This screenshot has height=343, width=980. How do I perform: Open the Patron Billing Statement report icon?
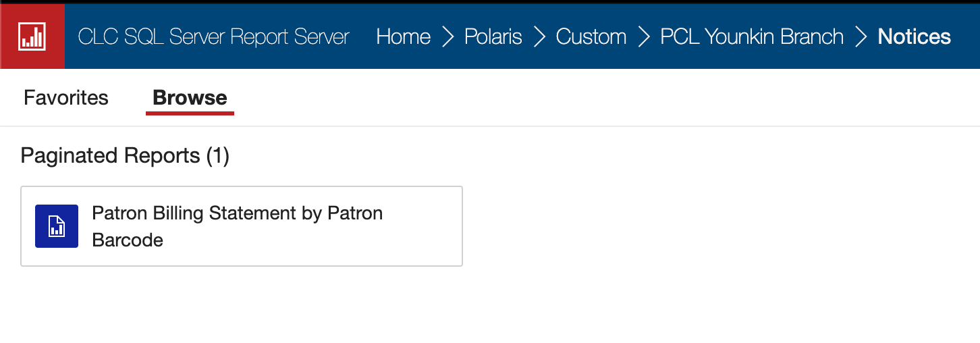pyautogui.click(x=57, y=226)
